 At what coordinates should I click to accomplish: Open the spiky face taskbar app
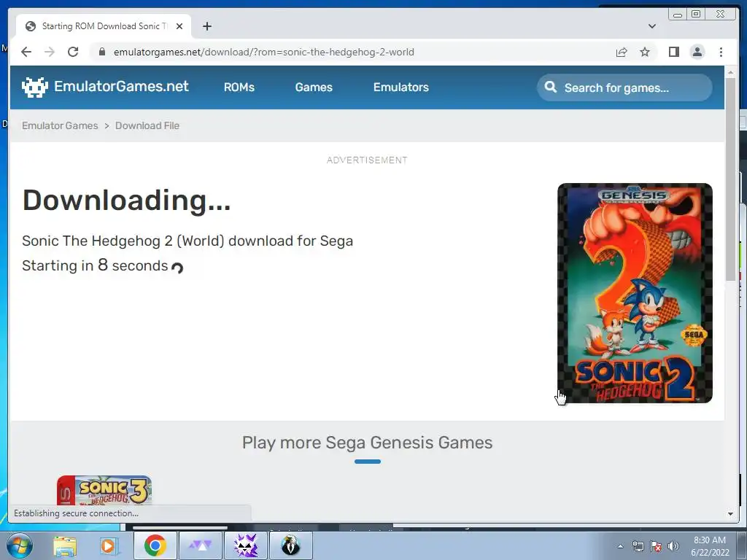pyautogui.click(x=246, y=545)
